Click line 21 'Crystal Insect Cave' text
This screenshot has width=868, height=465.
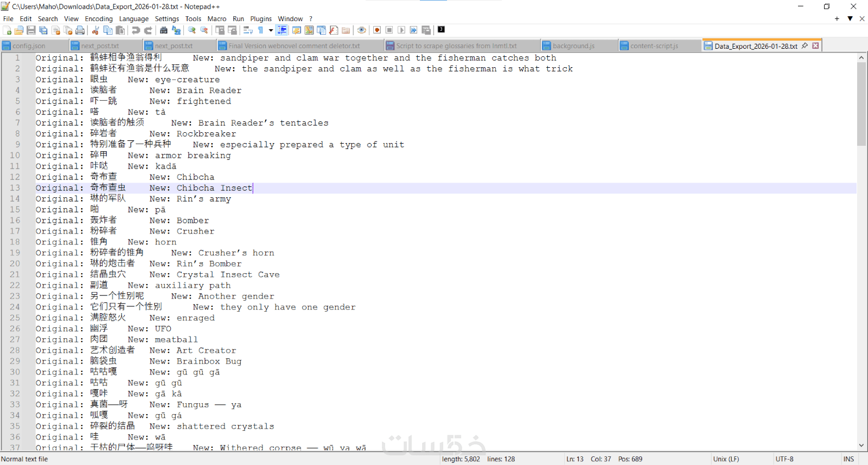tap(228, 275)
